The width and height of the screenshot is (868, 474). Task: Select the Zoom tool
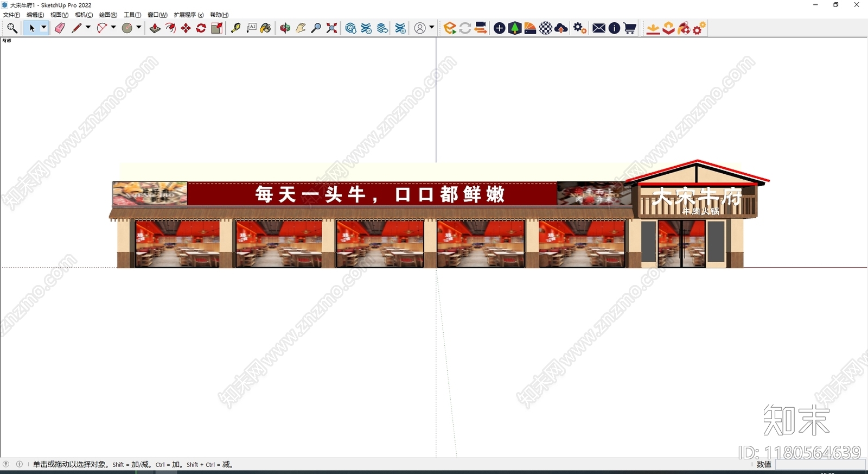316,28
